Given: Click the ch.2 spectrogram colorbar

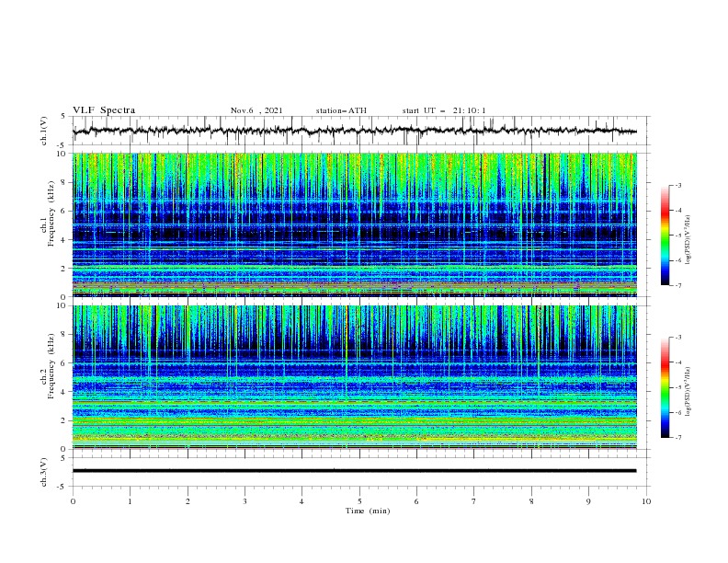Looking at the screenshot, I should pos(665,387).
